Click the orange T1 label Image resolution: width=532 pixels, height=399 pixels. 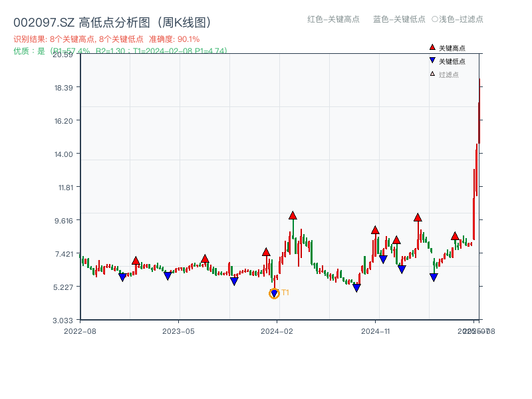(285, 293)
